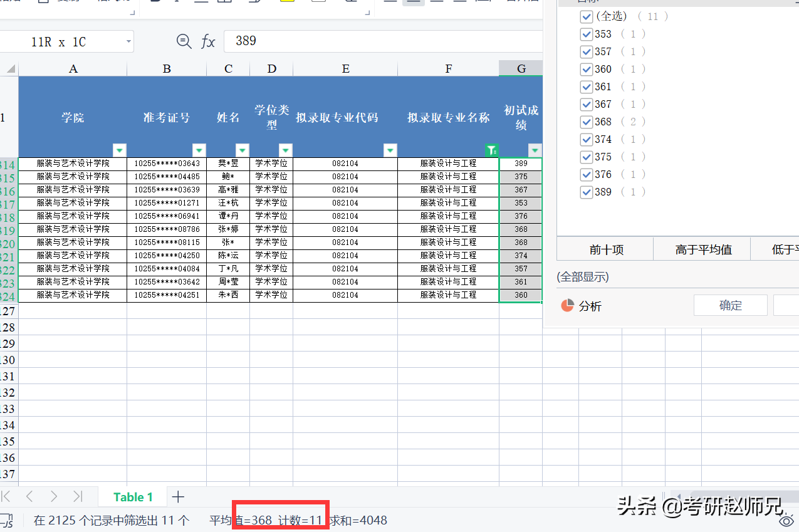Click the last-sheet navigation arrow
The height and width of the screenshot is (532, 799).
(x=78, y=496)
